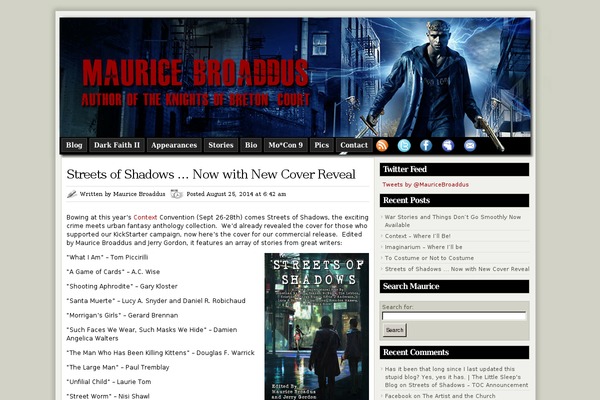This screenshot has height=400, width=600.
Task: Open the Streets of Shadows book cover image
Action: [317, 327]
